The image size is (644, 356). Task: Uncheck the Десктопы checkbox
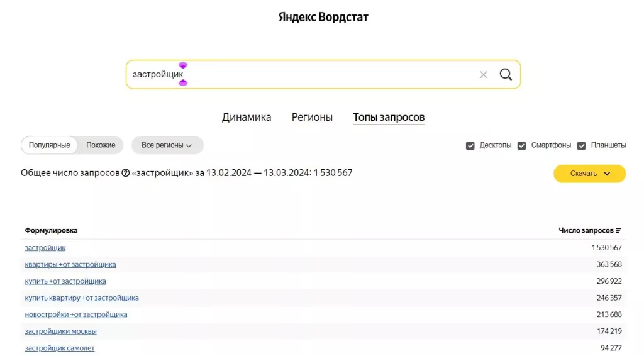point(470,146)
